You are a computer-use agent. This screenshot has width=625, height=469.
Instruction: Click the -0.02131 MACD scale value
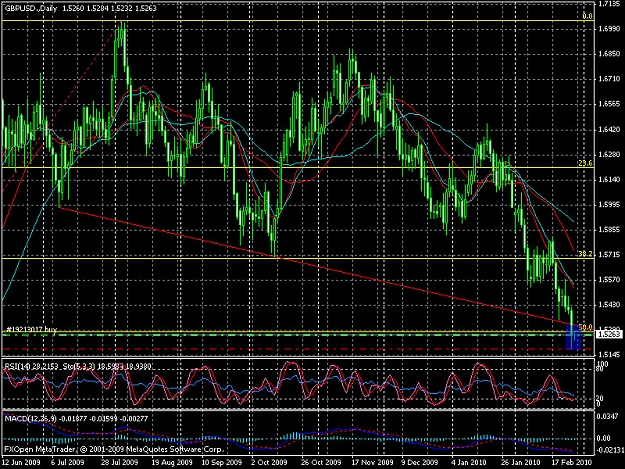tap(609, 450)
